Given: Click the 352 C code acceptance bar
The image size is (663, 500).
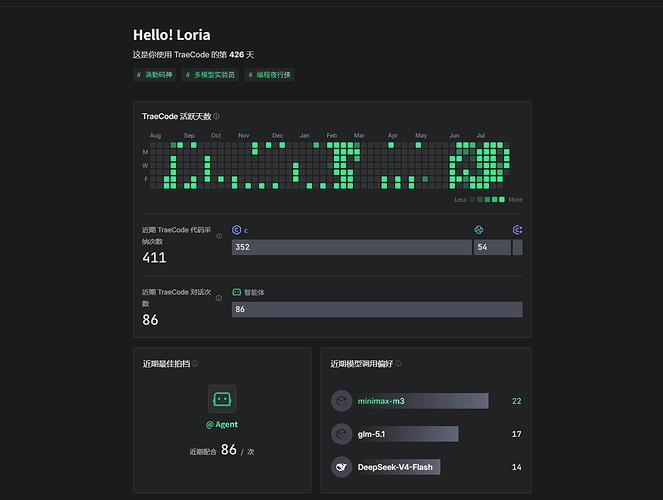Looking at the screenshot, I should 352,247.
